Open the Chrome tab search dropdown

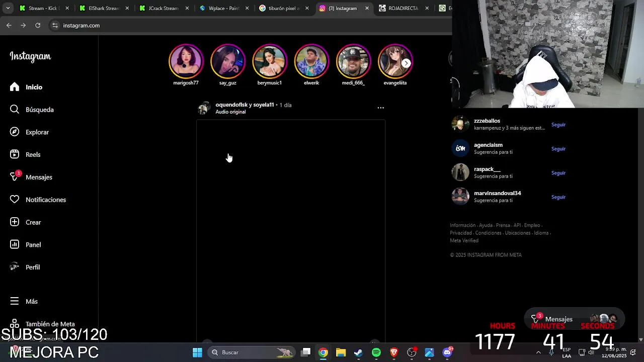coord(8,8)
